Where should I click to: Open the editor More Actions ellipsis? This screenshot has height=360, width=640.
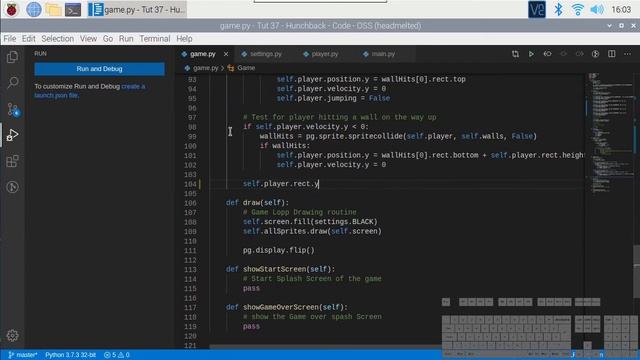pyautogui.click(x=627, y=54)
